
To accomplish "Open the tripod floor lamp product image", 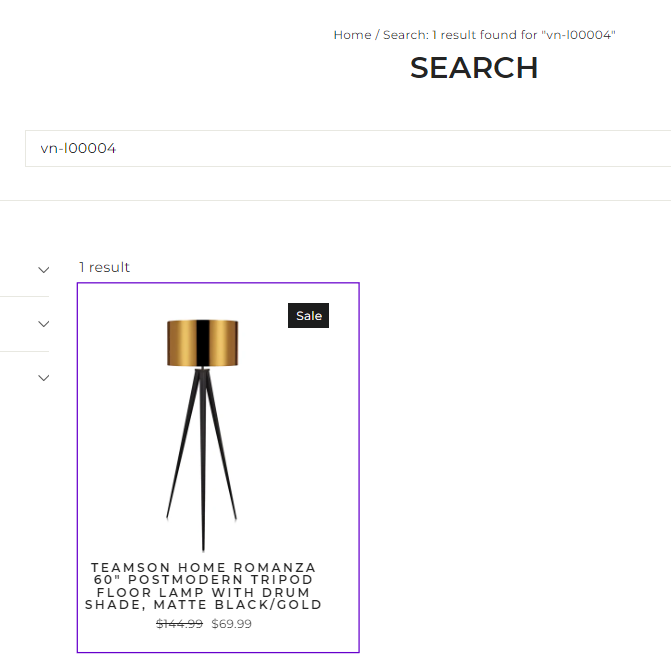I will coord(202,434).
